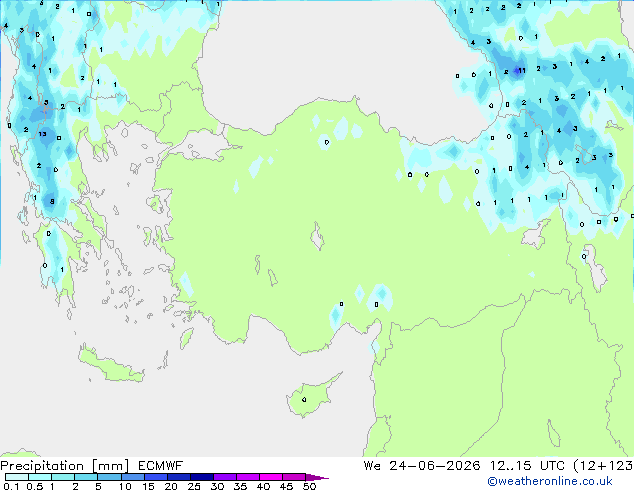Click the '13' precipitation value on the map

click(42, 134)
